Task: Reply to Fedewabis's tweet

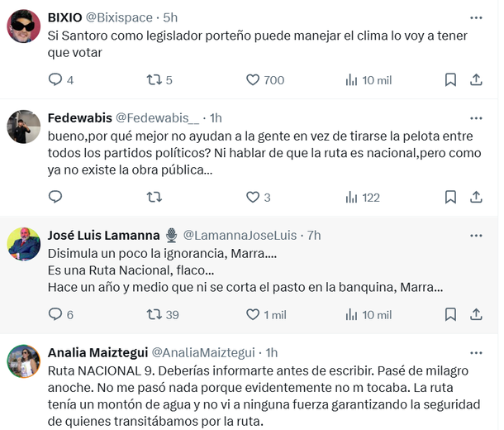Action: pyautogui.click(x=55, y=197)
